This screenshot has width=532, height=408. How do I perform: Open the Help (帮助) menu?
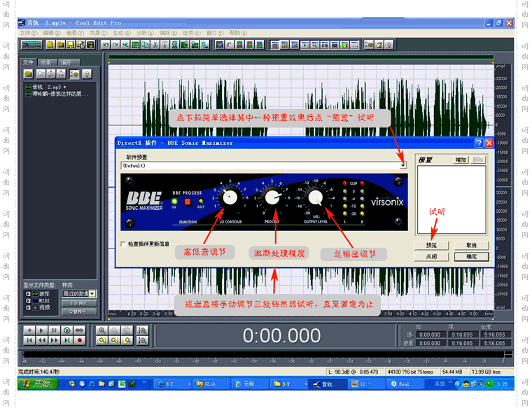point(238,33)
